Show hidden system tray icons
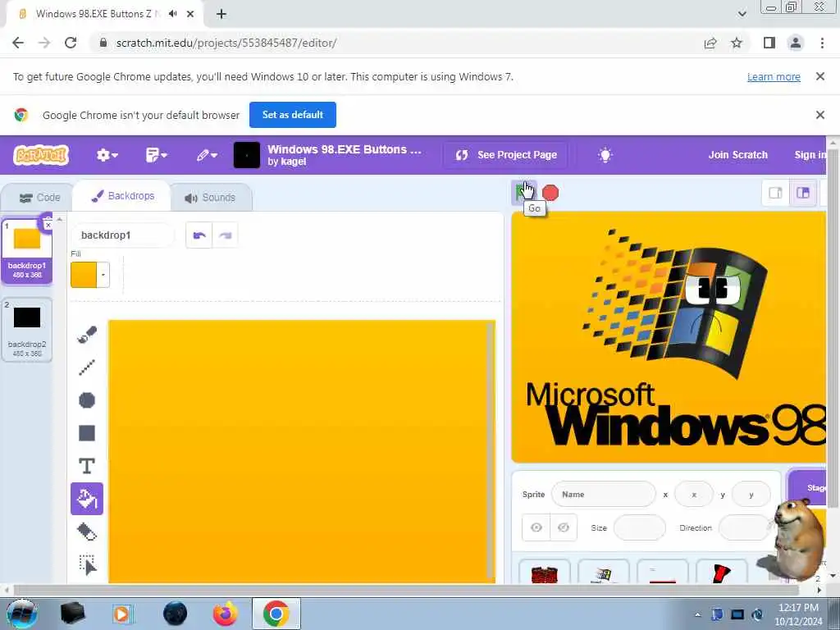This screenshot has height=630, width=840. [x=697, y=614]
